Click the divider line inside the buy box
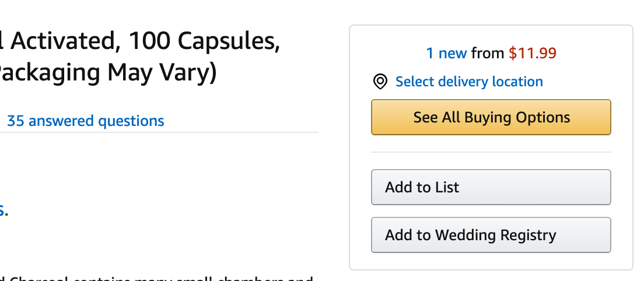The height and width of the screenshot is (281, 644). pyautogui.click(x=491, y=152)
